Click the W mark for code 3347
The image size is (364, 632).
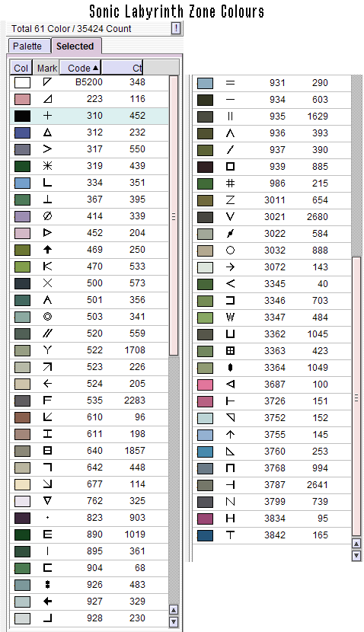pos(230,318)
